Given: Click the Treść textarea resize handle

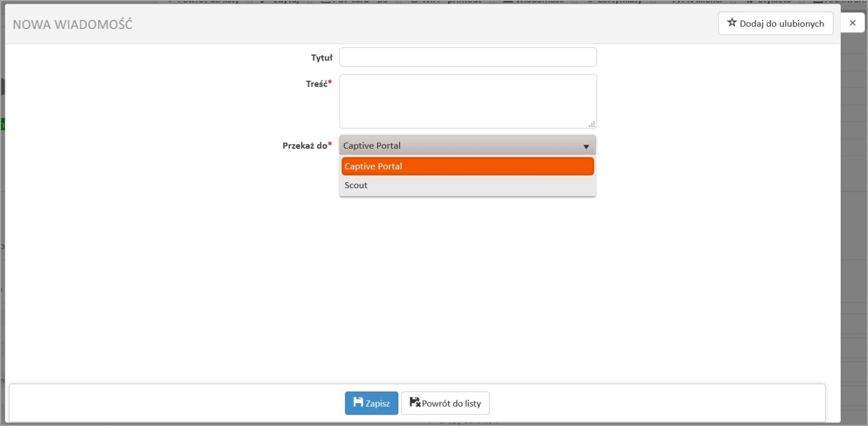Looking at the screenshot, I should pyautogui.click(x=592, y=125).
